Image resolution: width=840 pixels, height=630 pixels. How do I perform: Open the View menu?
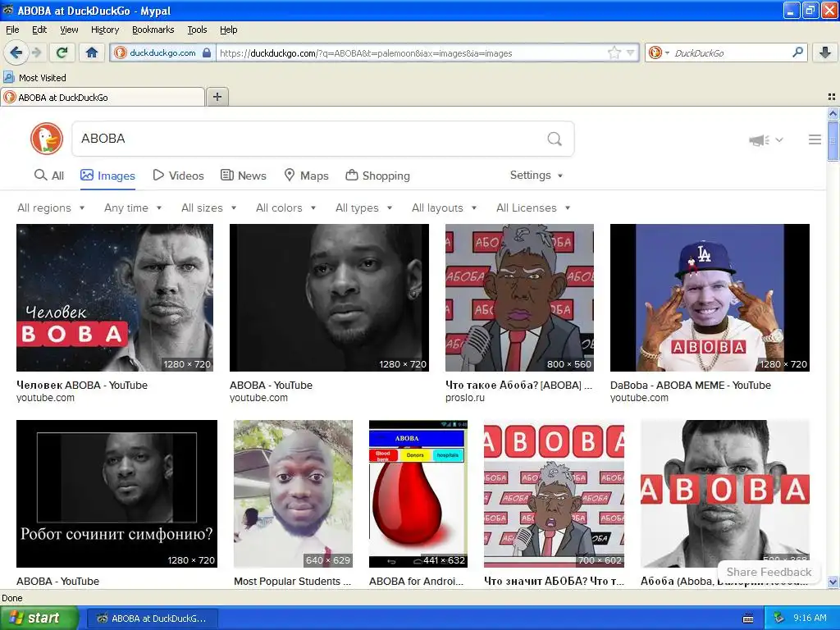[x=69, y=30]
